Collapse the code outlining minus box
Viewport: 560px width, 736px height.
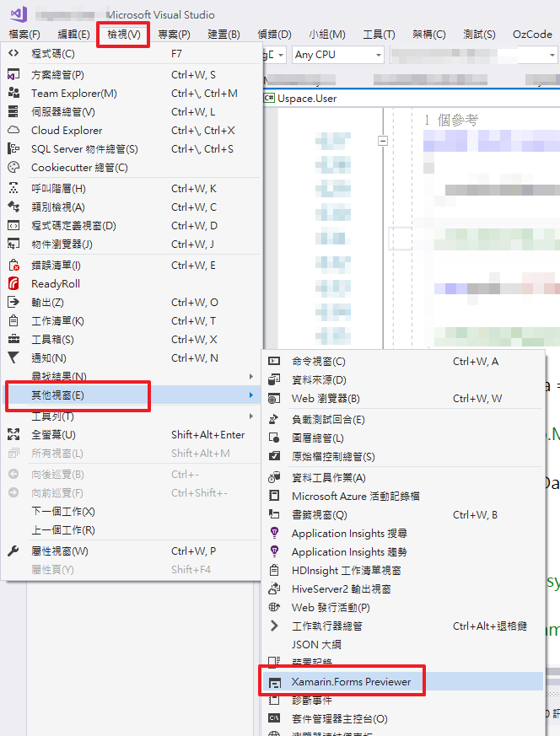[383, 140]
